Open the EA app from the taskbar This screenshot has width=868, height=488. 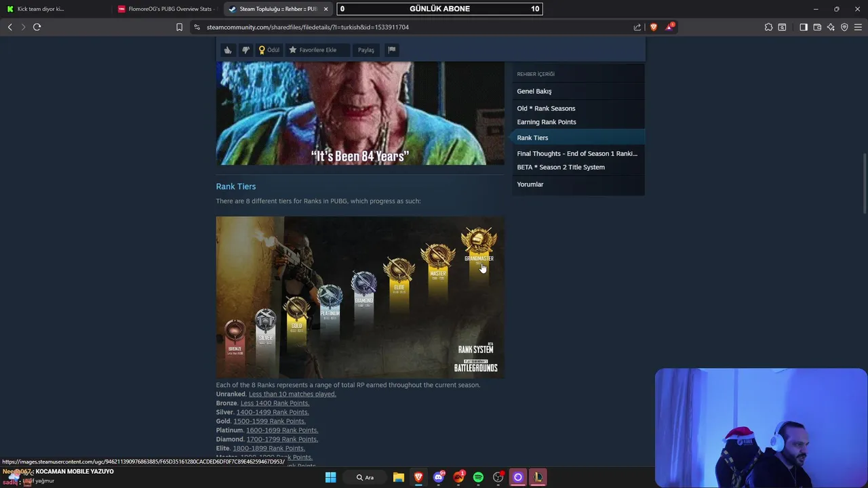click(x=459, y=477)
